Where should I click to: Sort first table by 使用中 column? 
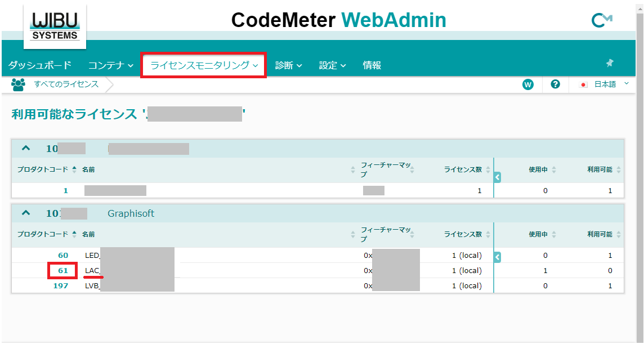[x=542, y=169]
